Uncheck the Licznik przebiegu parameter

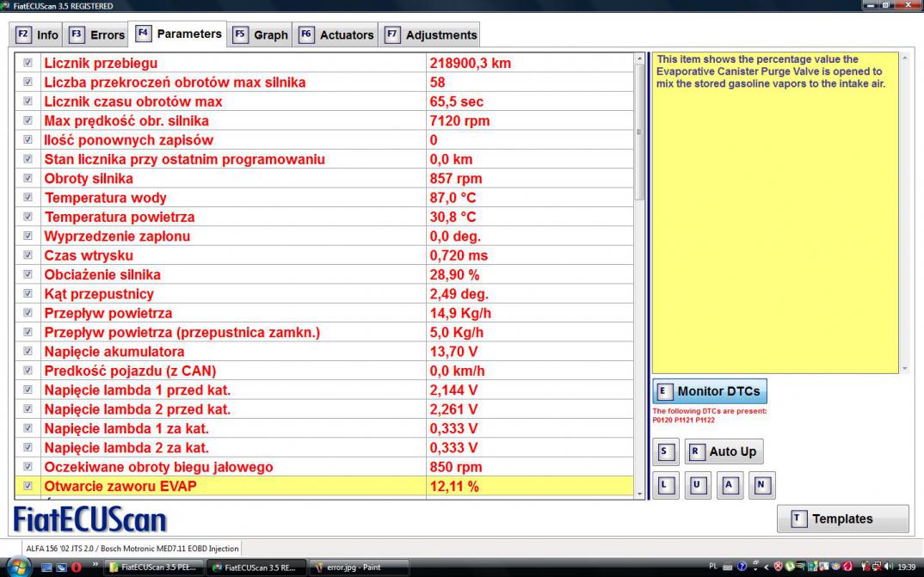28,64
